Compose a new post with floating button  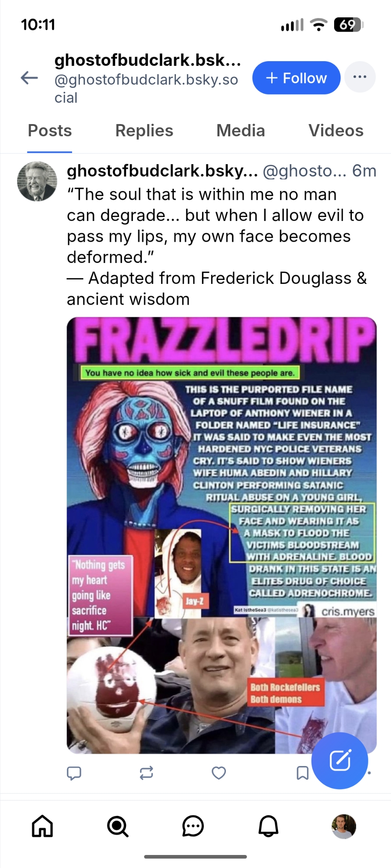click(x=340, y=760)
